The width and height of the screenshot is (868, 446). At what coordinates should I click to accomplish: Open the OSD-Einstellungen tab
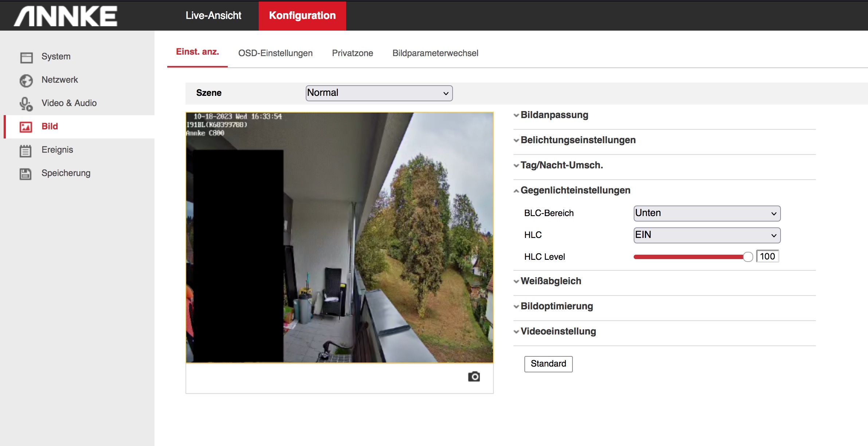(x=275, y=53)
